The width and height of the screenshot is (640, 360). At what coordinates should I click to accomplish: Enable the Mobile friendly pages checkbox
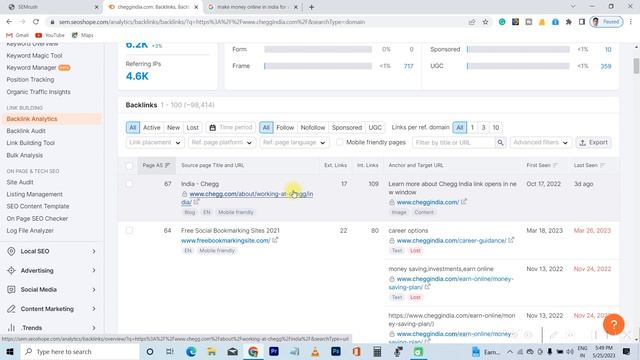(x=340, y=142)
